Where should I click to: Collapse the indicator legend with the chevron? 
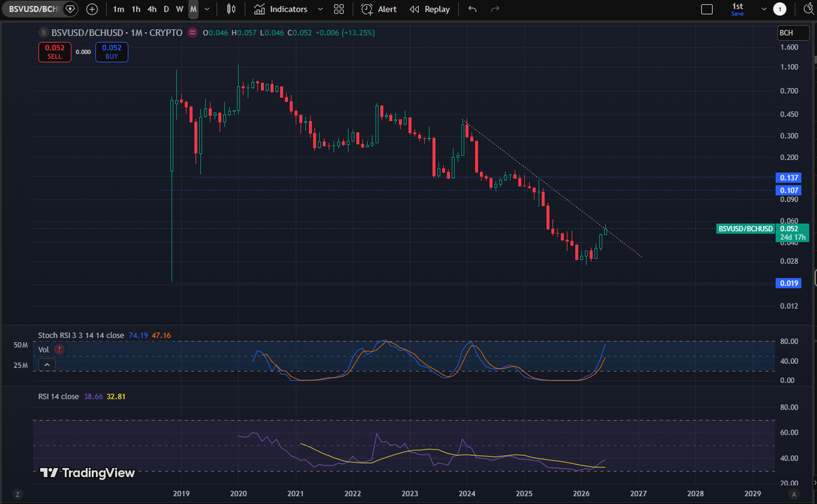[x=46, y=365]
